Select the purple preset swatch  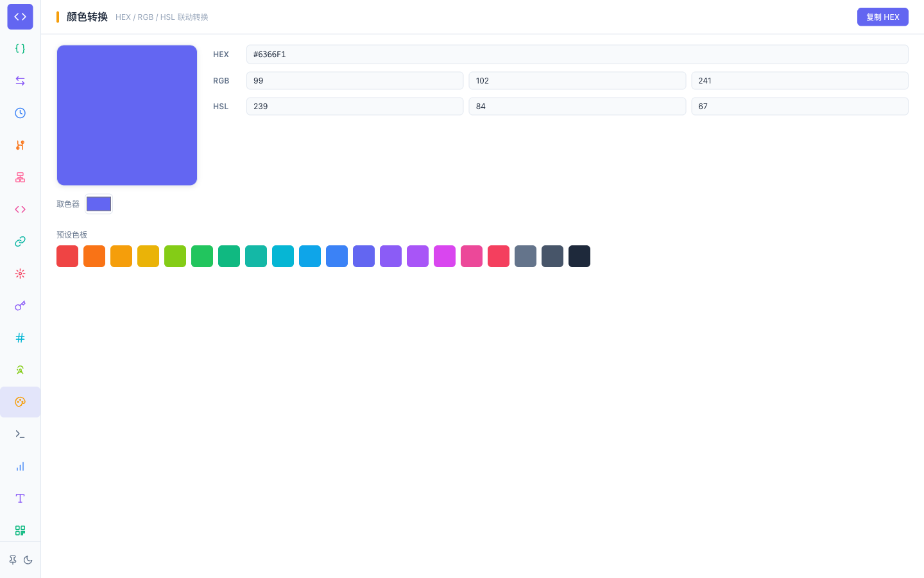pyautogui.click(x=418, y=256)
